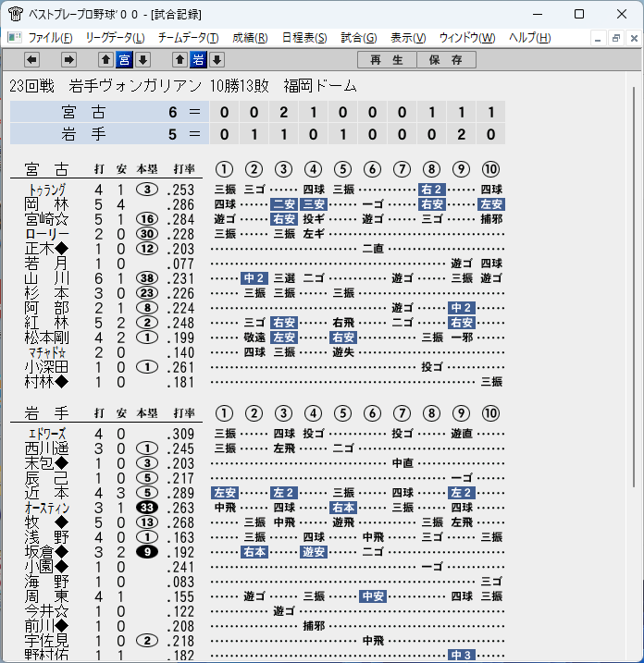Click the up arrow beside the 宮 button
Screen dimensions: 644x663
(105, 59)
